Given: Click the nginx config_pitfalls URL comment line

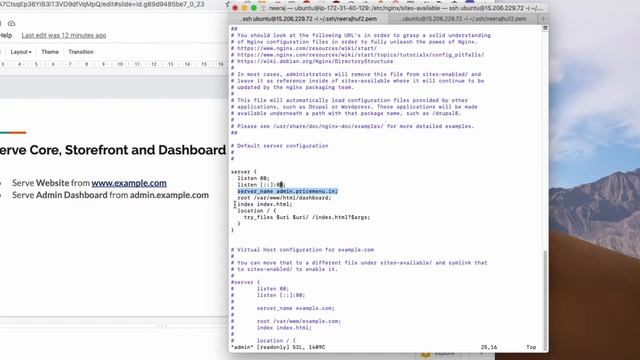Looking at the screenshot, I should [358, 55].
